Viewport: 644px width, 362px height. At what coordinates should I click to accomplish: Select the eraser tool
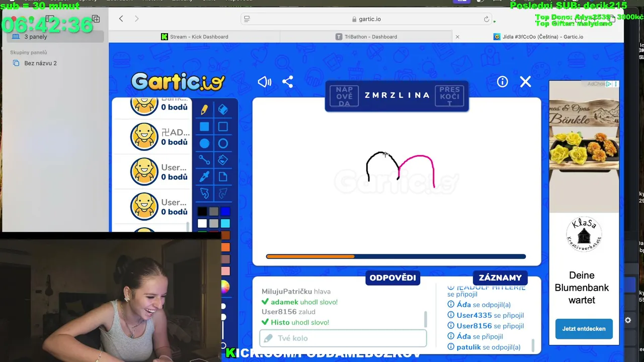(x=223, y=110)
